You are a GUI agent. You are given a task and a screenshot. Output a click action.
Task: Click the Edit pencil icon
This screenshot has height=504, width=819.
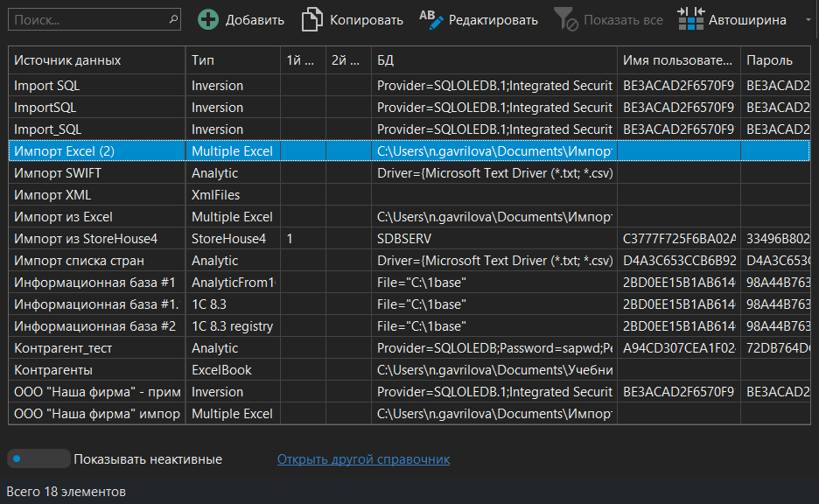click(x=431, y=19)
